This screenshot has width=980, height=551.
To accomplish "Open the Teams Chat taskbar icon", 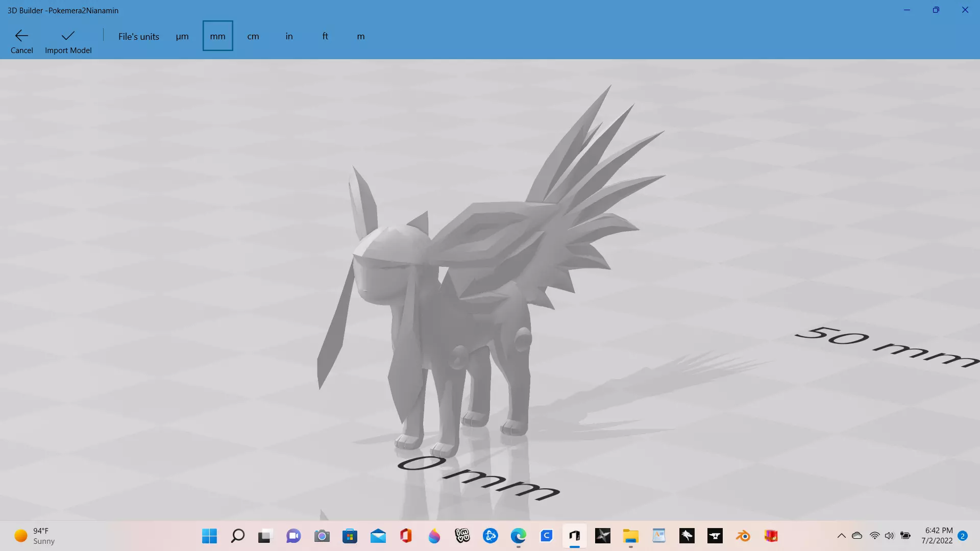I will 293,536.
